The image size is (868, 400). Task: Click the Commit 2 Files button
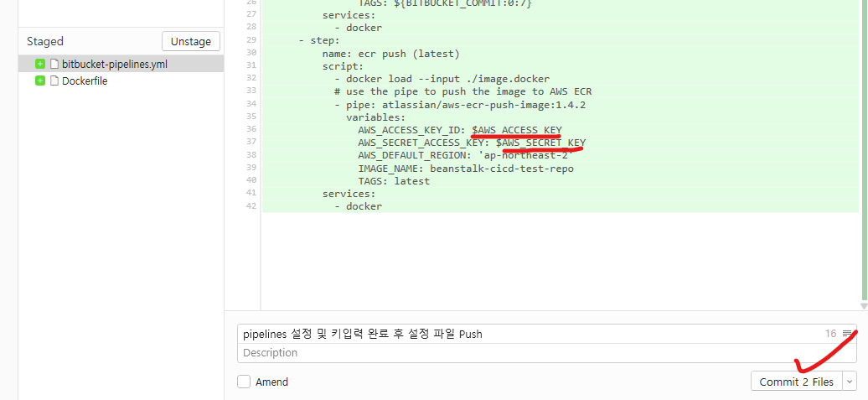point(796,382)
